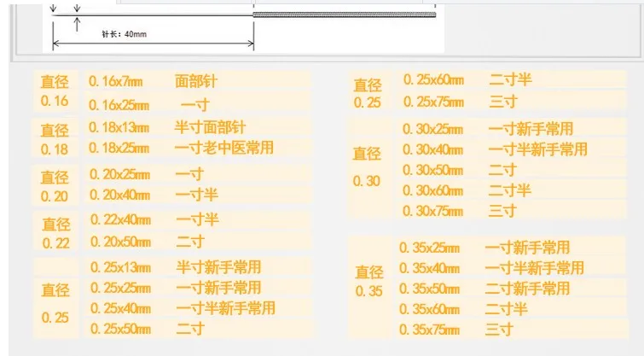Select 半寸新手常用 description text
Image resolution: width=644 pixels, height=356 pixels.
pos(218,267)
